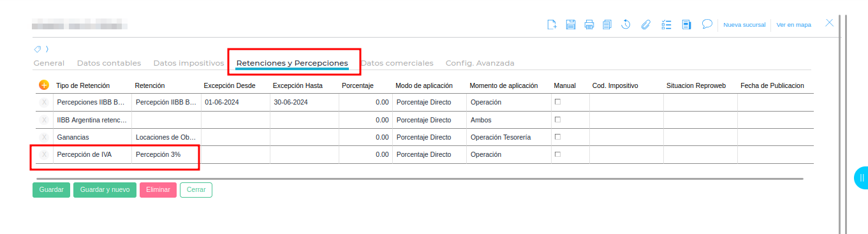
Task: Add a new retention row with orange plus
Action: 44,85
